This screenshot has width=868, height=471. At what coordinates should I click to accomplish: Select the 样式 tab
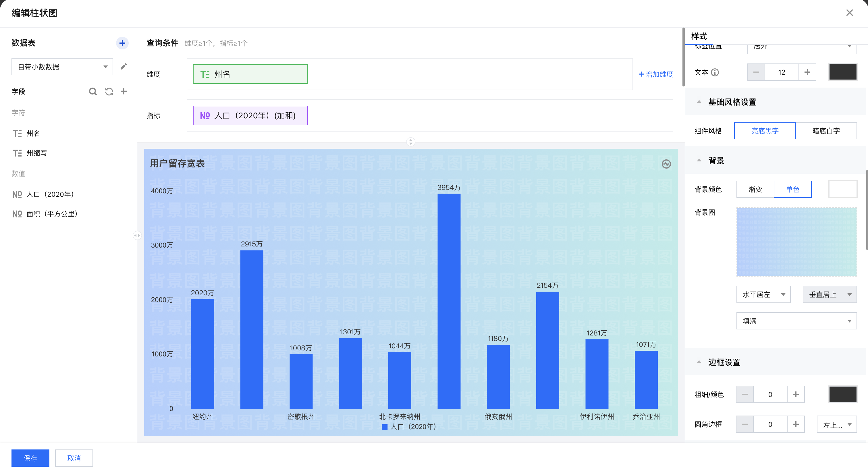coord(699,36)
